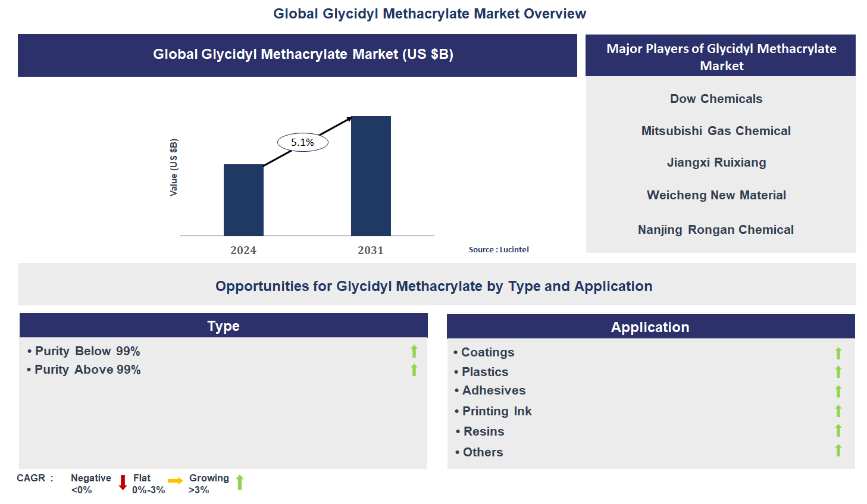Click Mitsubishi Gas Chemical entry
Image resolution: width=867 pixels, height=504 pixels.
coord(716,131)
